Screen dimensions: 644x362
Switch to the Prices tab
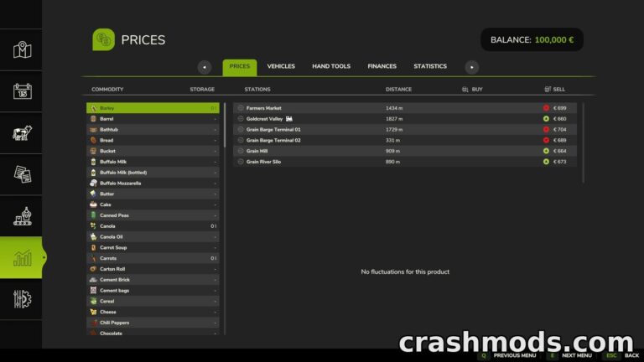[240, 67]
